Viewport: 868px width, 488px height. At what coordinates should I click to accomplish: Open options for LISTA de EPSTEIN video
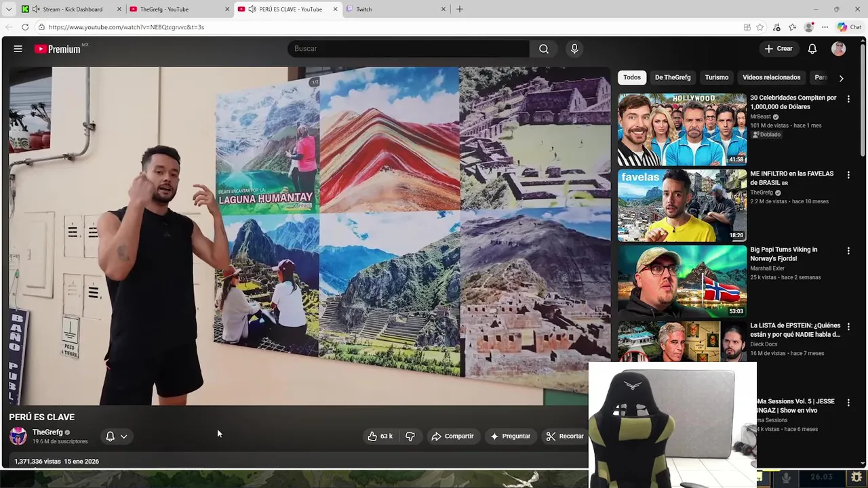pos(848,327)
